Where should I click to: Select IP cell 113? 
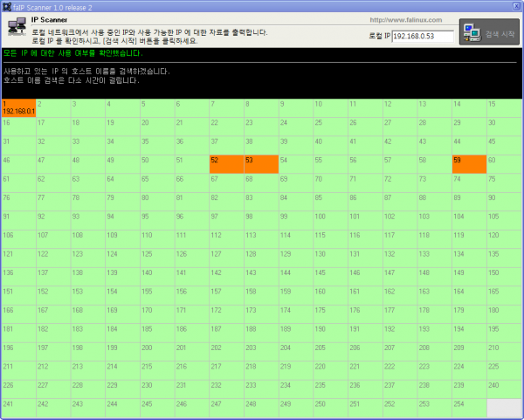[x=261, y=239]
